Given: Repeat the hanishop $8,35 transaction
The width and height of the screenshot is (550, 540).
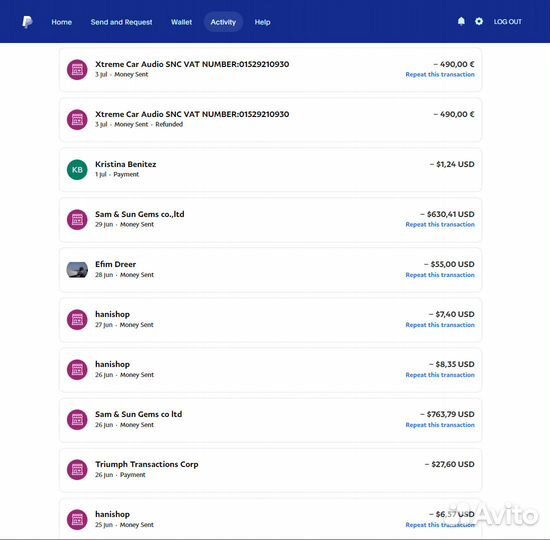Looking at the screenshot, I should point(440,375).
